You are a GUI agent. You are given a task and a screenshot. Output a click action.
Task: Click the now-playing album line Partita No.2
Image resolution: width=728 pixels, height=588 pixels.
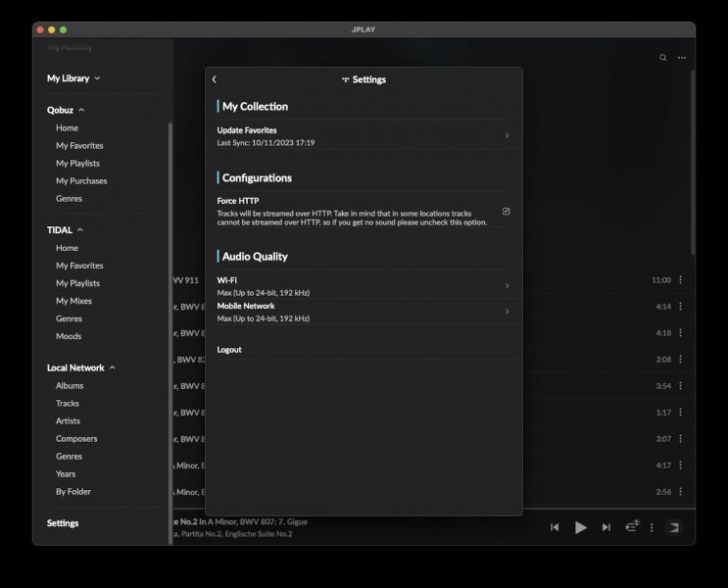233,534
